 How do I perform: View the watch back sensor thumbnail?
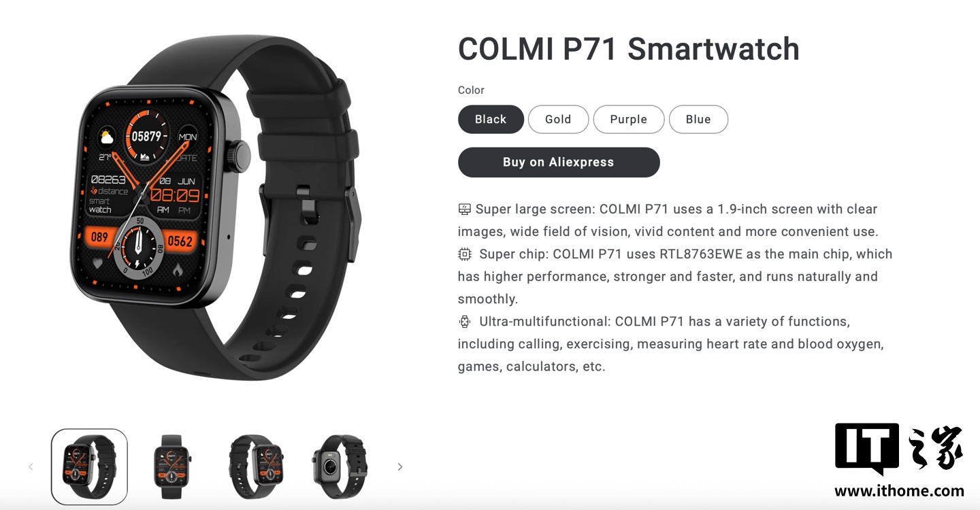pyautogui.click(x=340, y=466)
